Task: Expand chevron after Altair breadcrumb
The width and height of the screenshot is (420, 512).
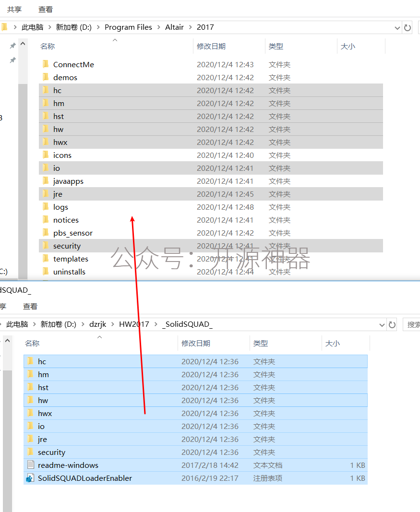Action: (x=191, y=27)
